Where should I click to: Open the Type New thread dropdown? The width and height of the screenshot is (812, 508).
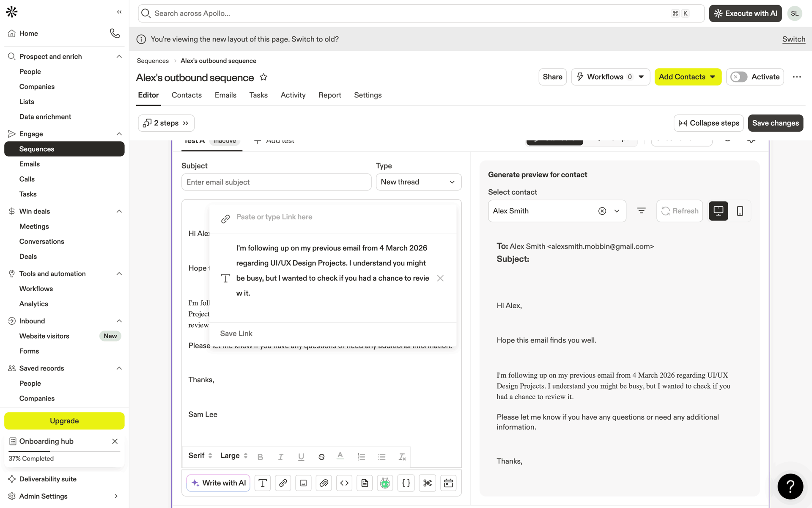coord(418,182)
